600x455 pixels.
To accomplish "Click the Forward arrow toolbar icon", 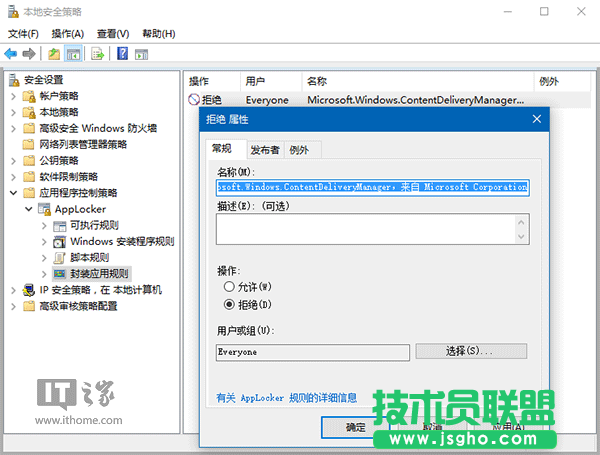I will coord(30,54).
